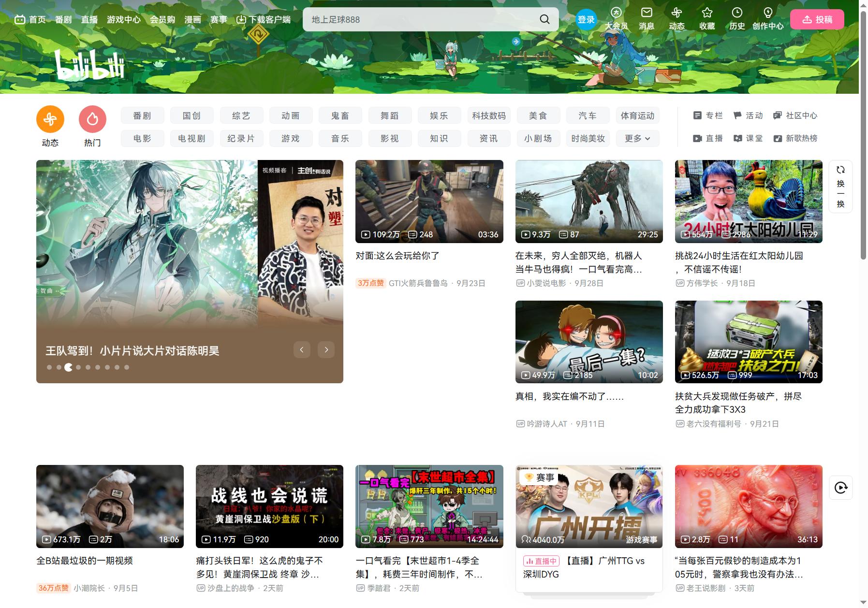This screenshot has height=608, width=868.
Task: Click the pink 投稿 button
Action: [817, 19]
